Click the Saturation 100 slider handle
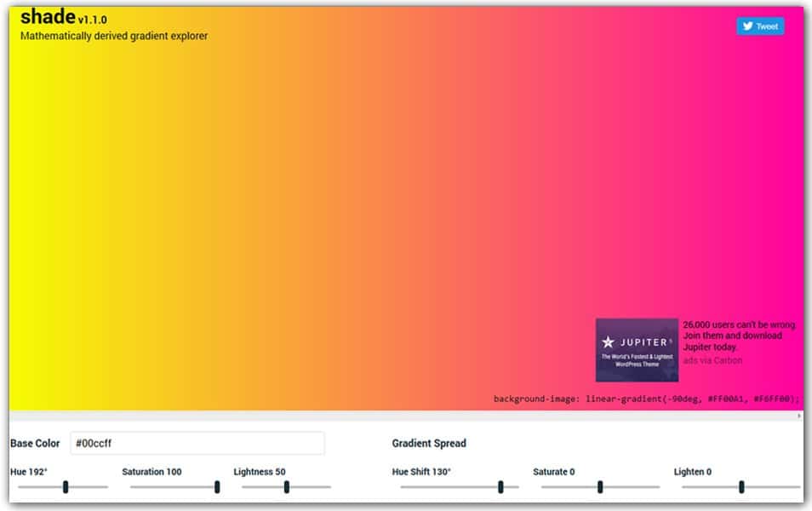Viewport: 812px width, 511px height. coord(214,486)
